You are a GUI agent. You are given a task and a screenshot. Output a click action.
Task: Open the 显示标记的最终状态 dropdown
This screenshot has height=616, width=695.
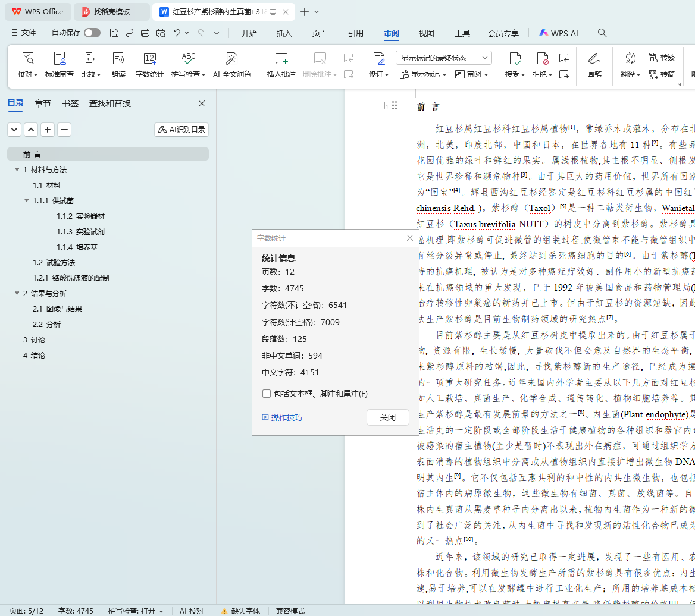pyautogui.click(x=444, y=58)
